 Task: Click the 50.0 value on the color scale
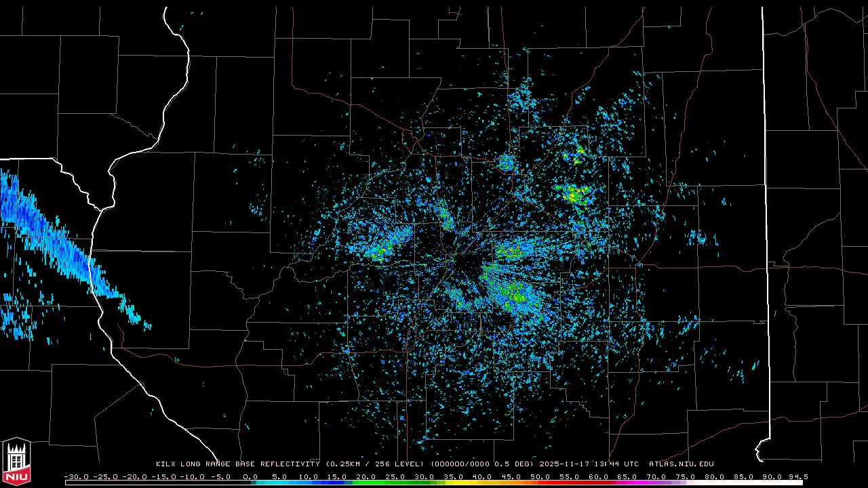click(540, 476)
